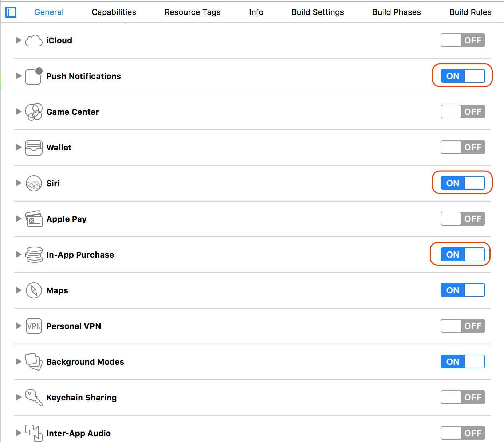Click the Wallet capability label

(59, 148)
